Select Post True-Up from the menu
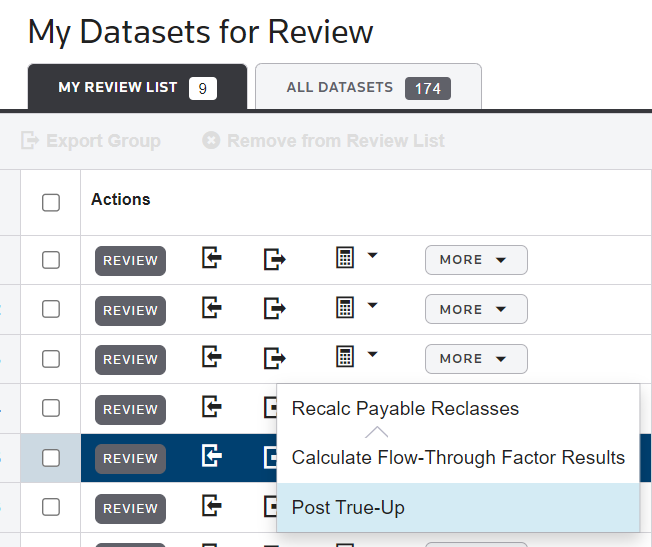Image resolution: width=652 pixels, height=547 pixels. pyautogui.click(x=348, y=508)
